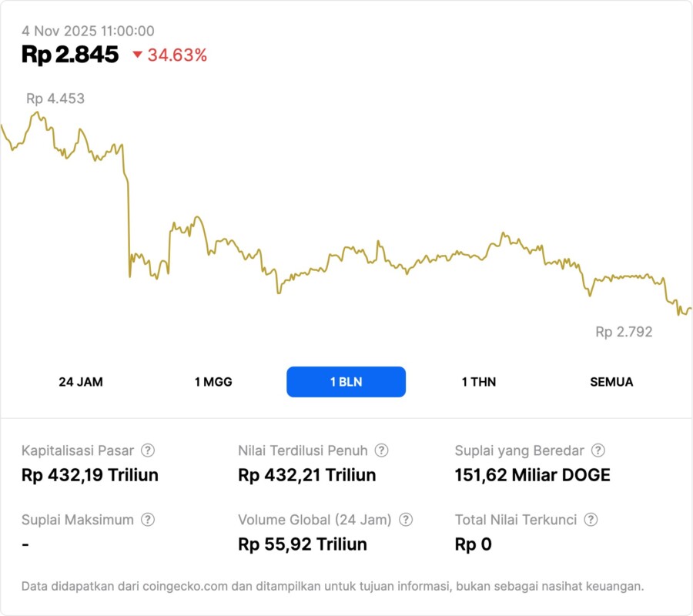Show SEMUA all-time price history
The height and width of the screenshot is (616, 693).
tap(611, 382)
